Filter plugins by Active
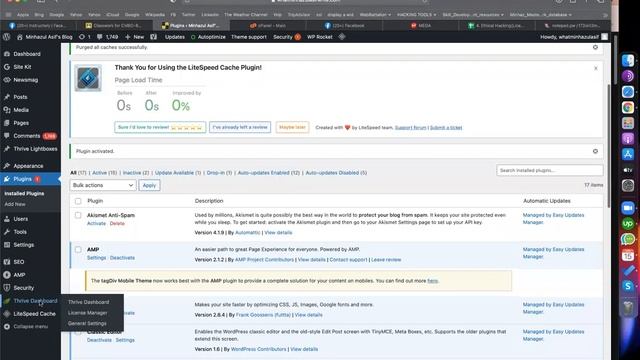Viewport: 640px width, 360px height. [x=99, y=173]
